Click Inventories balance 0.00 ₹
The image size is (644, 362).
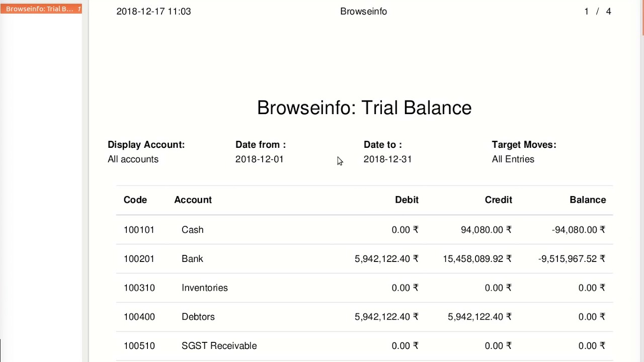click(x=592, y=288)
